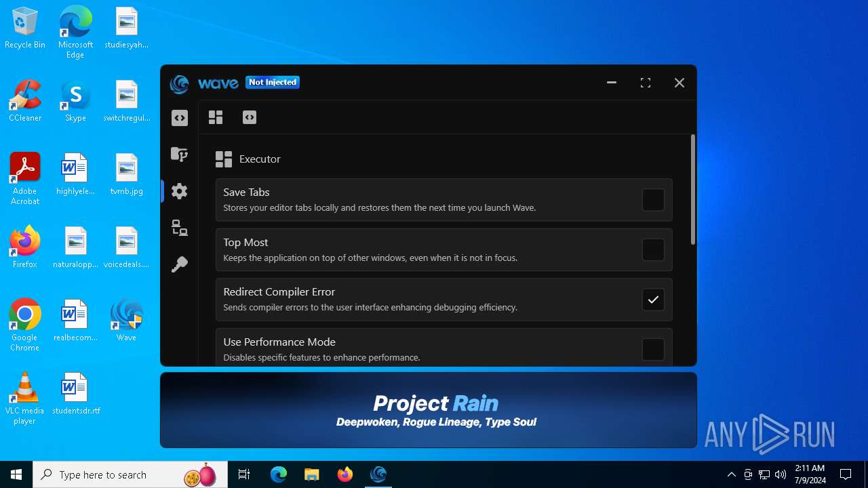Select the switchregul image file on desktop

tap(126, 102)
